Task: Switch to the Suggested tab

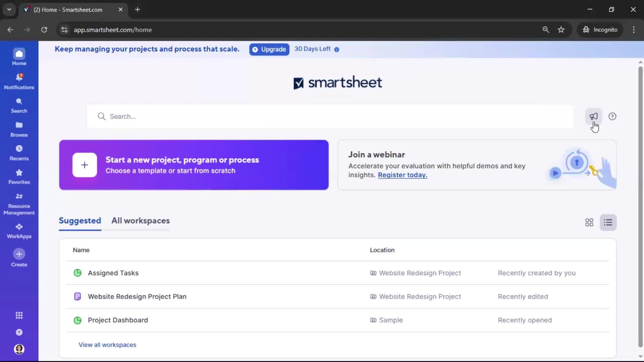Action: [x=80, y=221]
